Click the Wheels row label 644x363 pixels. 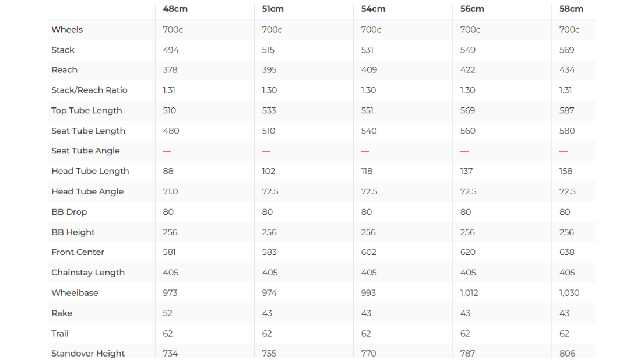click(67, 30)
